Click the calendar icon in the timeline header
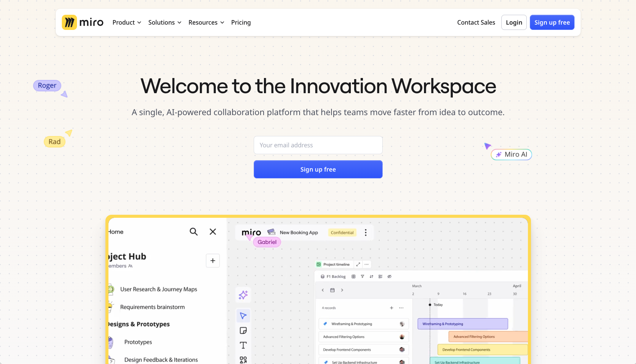This screenshot has width=636, height=364. coord(332,290)
